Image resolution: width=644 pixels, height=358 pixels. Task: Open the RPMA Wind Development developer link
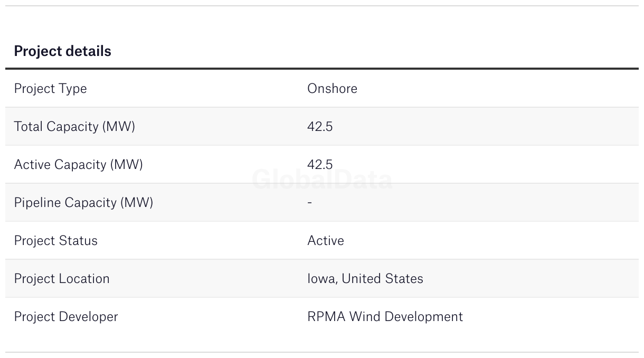click(385, 317)
